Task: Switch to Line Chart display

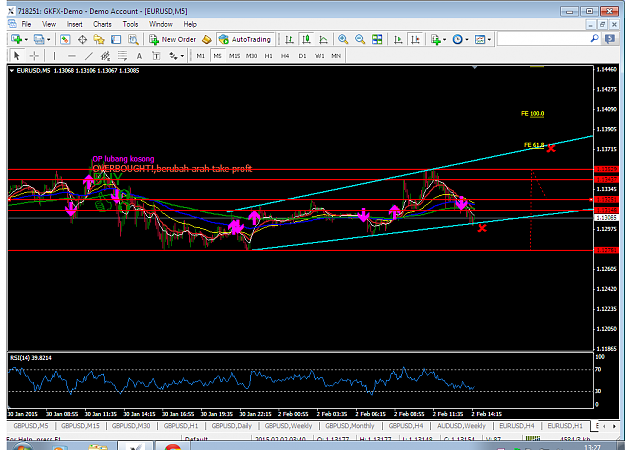Action: pos(323,39)
